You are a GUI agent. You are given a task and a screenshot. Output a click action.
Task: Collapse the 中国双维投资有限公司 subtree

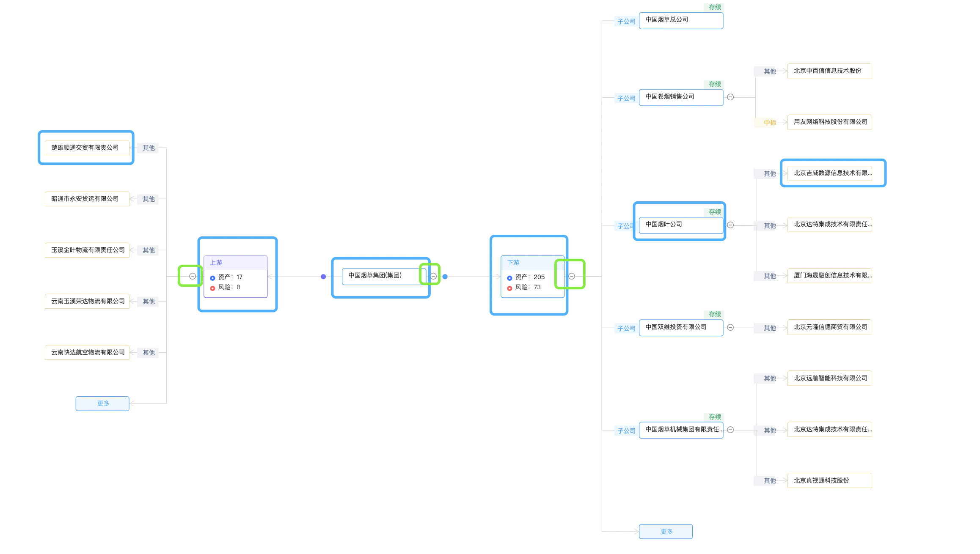point(730,327)
